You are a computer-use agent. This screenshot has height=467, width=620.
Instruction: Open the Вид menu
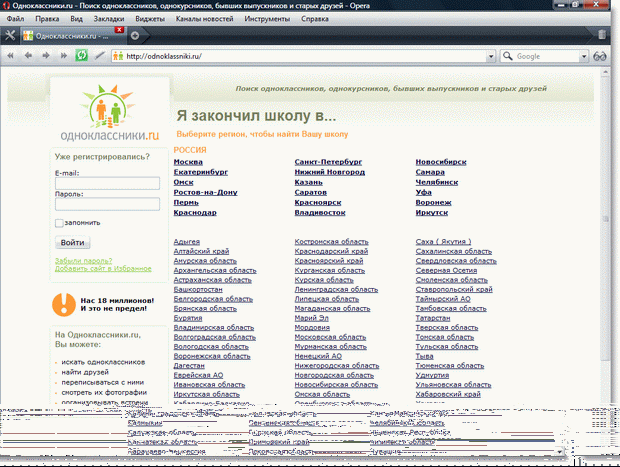pyautogui.click(x=76, y=19)
